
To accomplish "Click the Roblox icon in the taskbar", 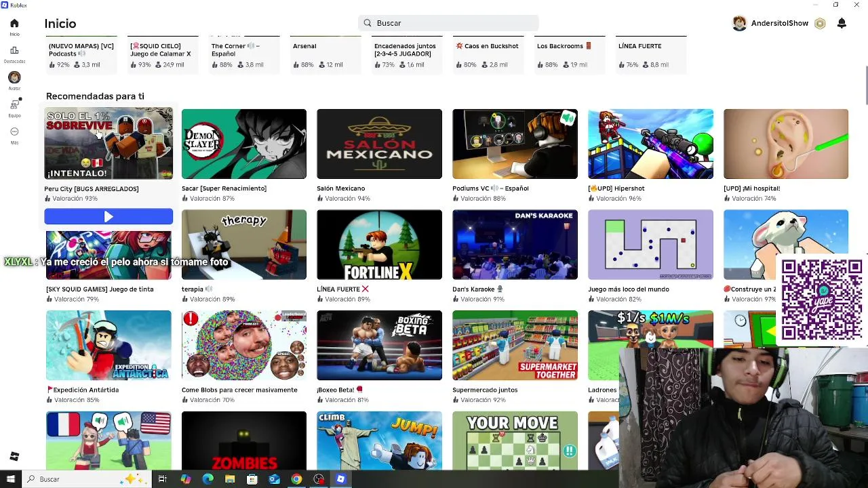I will (340, 479).
